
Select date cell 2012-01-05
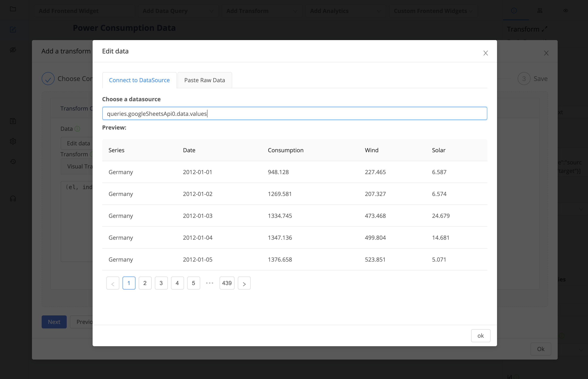198,260
